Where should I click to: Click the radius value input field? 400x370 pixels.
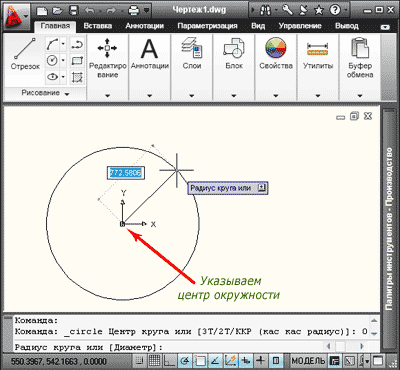pos(126,172)
